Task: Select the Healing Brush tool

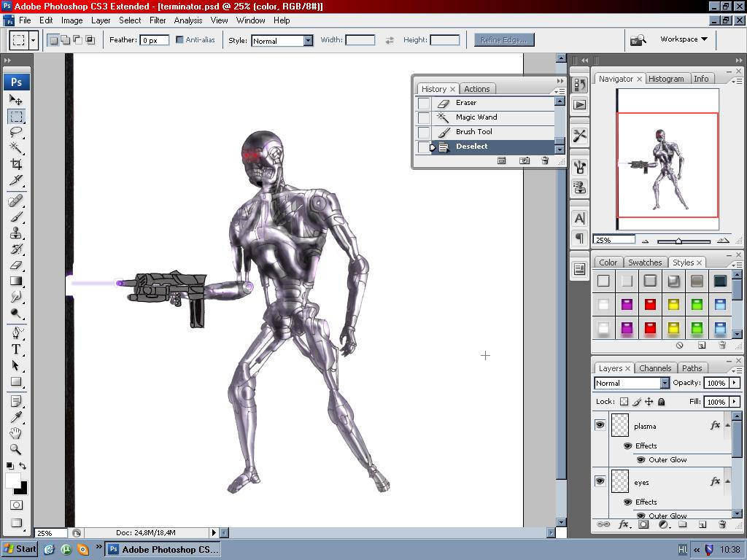Action: [16, 201]
